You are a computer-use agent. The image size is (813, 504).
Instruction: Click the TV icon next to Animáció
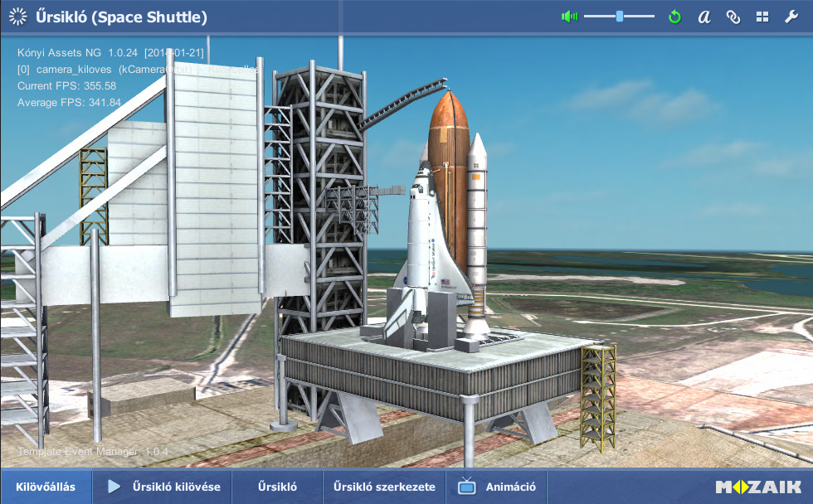point(466,487)
